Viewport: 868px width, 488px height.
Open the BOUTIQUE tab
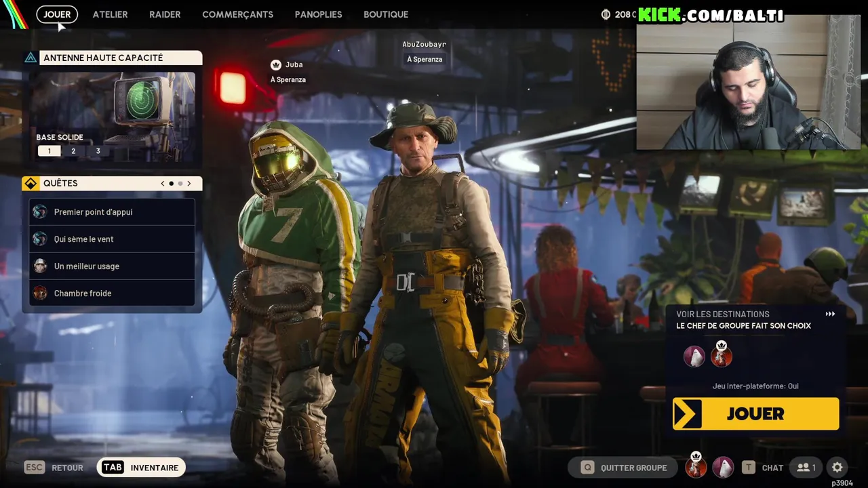386,14
